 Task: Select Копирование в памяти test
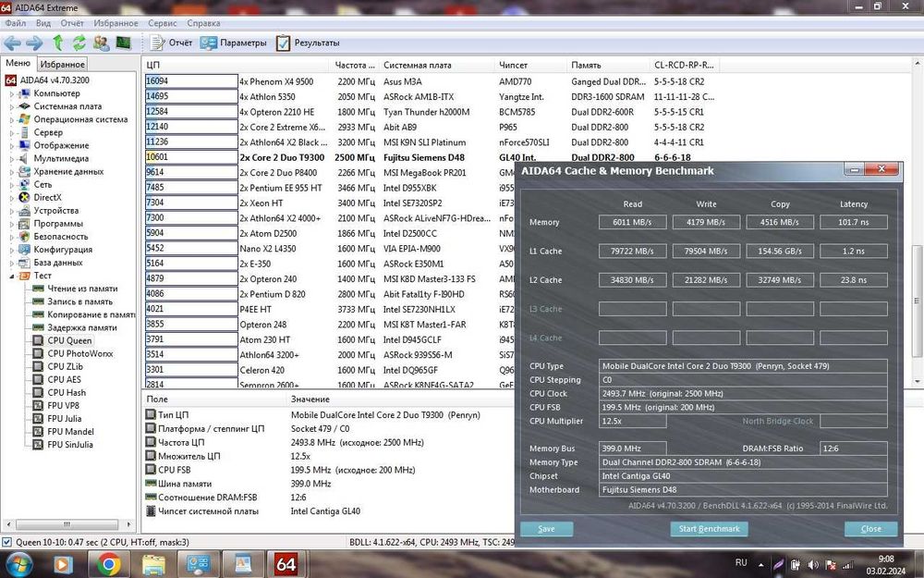[x=91, y=314]
